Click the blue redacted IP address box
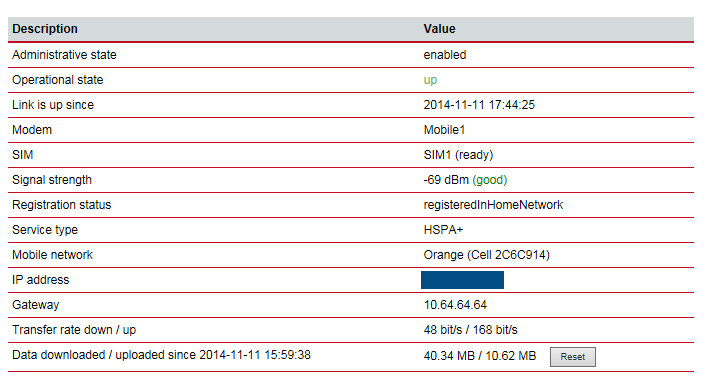Image resolution: width=711 pixels, height=391 pixels. point(462,280)
